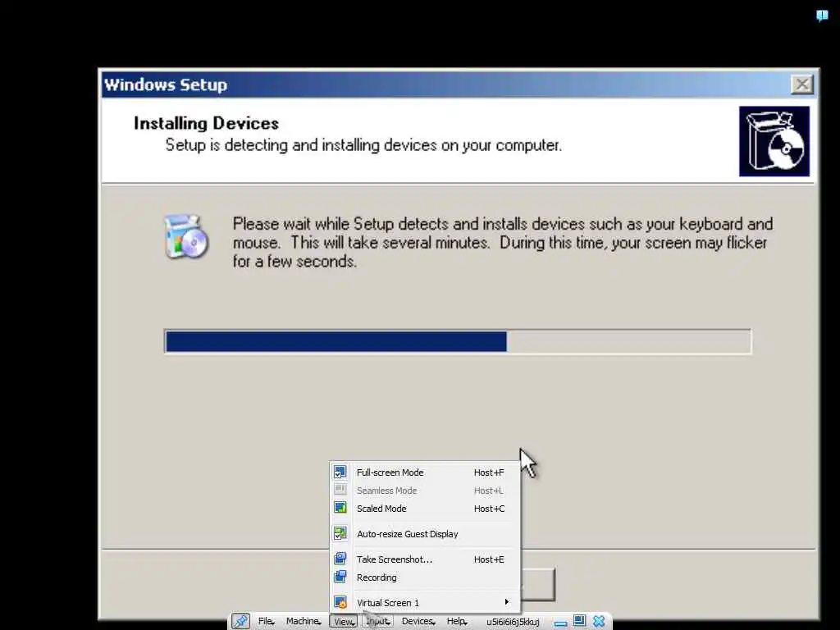Click the Host+C shortcut text
The height and width of the screenshot is (630, 840).
pyautogui.click(x=489, y=509)
